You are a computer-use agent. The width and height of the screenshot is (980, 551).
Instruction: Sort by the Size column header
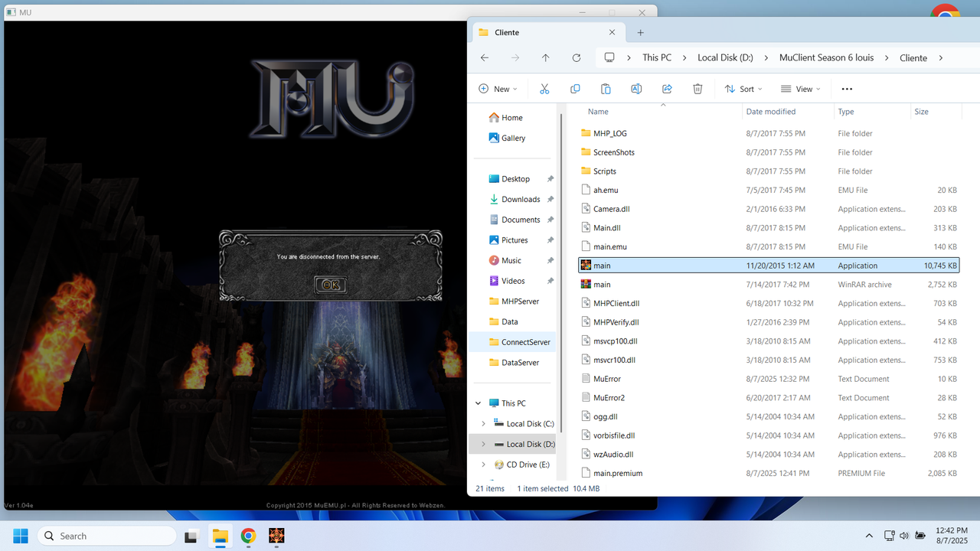coord(921,112)
